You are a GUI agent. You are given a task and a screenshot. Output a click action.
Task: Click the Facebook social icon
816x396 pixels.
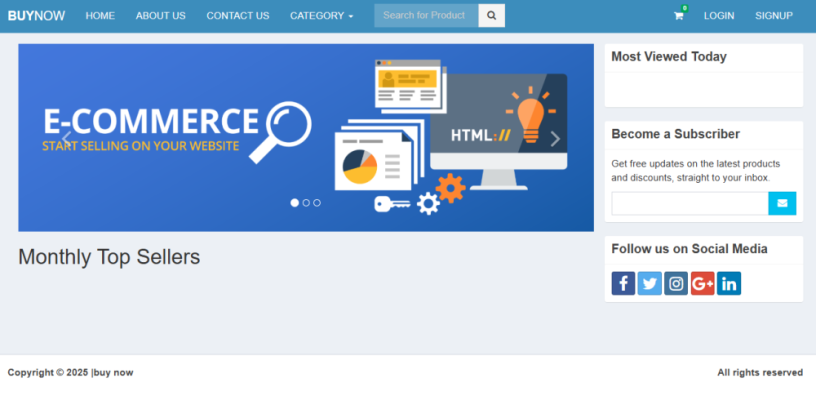pos(623,284)
